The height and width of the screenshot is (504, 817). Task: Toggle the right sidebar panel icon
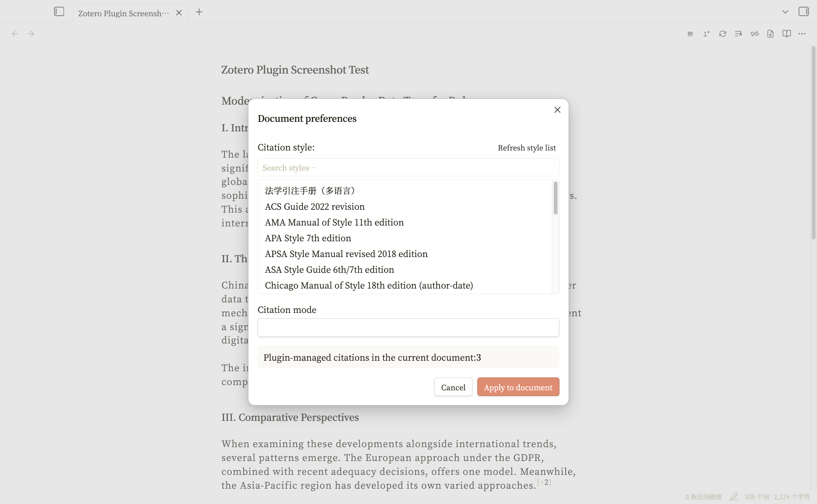point(804,11)
